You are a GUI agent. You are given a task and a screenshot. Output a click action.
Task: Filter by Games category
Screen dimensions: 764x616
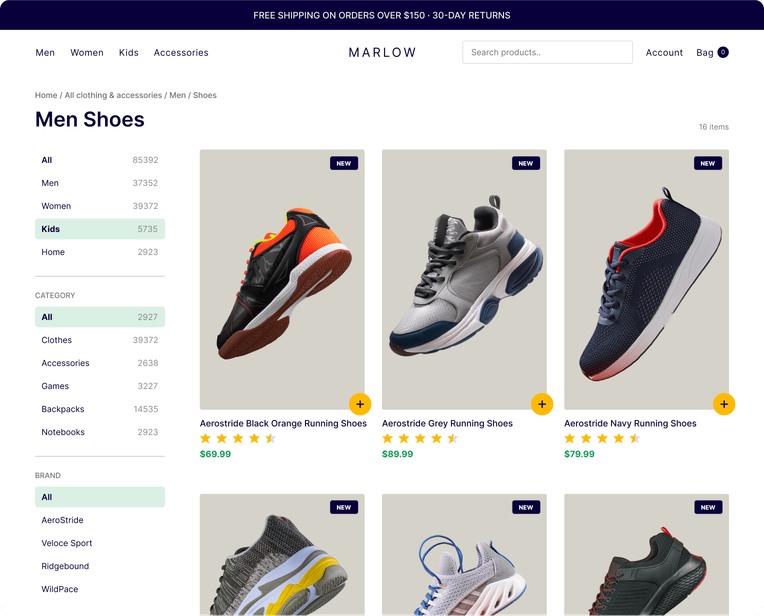[x=100, y=386]
